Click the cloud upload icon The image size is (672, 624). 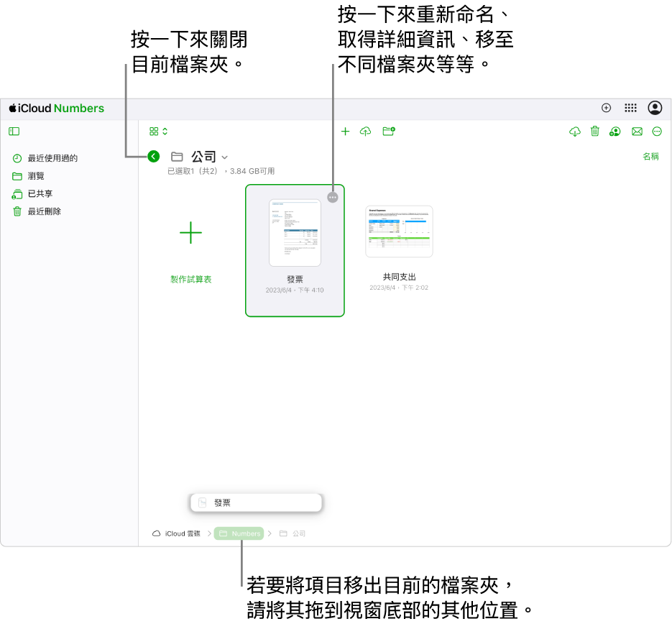click(366, 131)
